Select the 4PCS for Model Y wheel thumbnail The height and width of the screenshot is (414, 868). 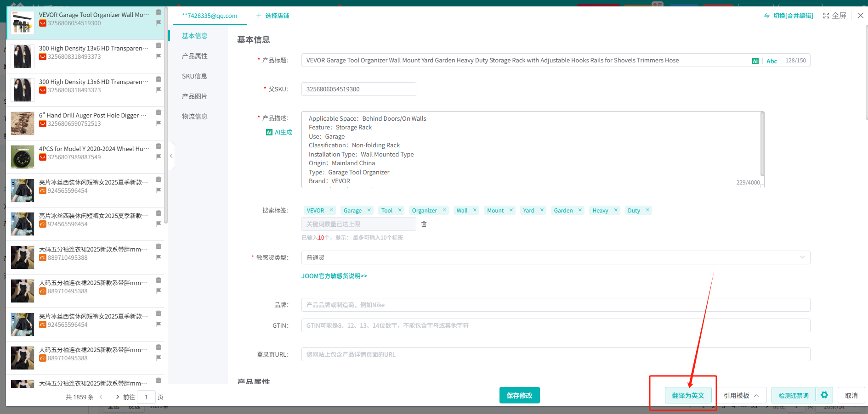point(23,157)
